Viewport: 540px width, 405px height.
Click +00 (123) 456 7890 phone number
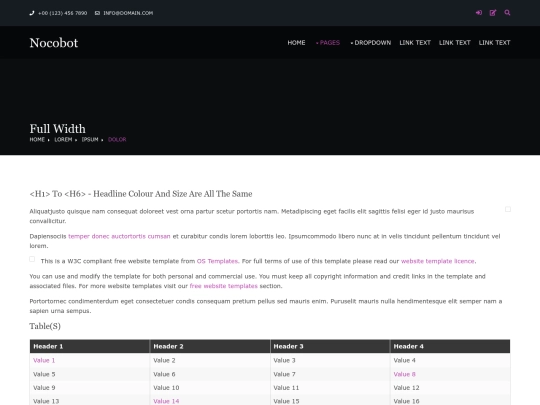(x=63, y=13)
